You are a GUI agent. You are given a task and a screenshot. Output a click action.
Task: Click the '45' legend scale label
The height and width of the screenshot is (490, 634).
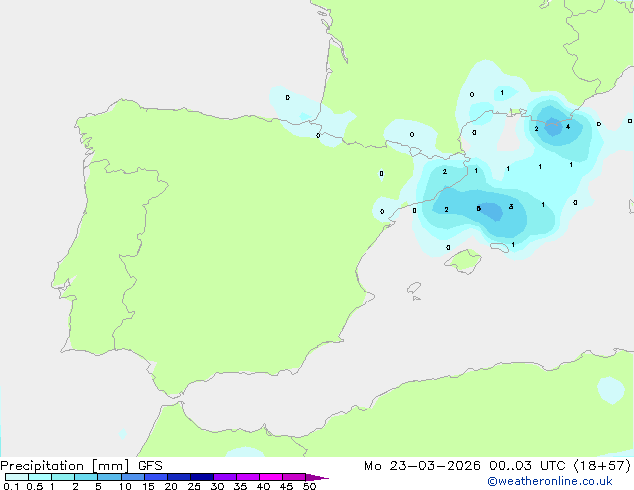286,486
